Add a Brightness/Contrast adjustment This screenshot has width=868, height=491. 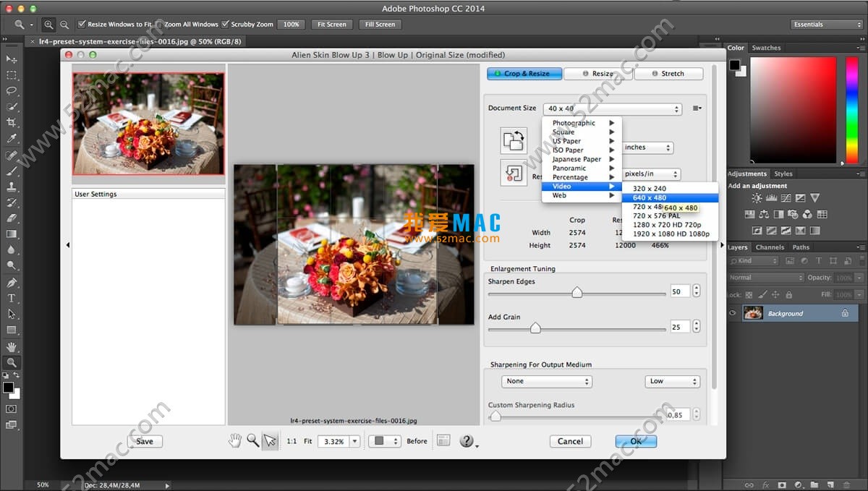tap(757, 198)
